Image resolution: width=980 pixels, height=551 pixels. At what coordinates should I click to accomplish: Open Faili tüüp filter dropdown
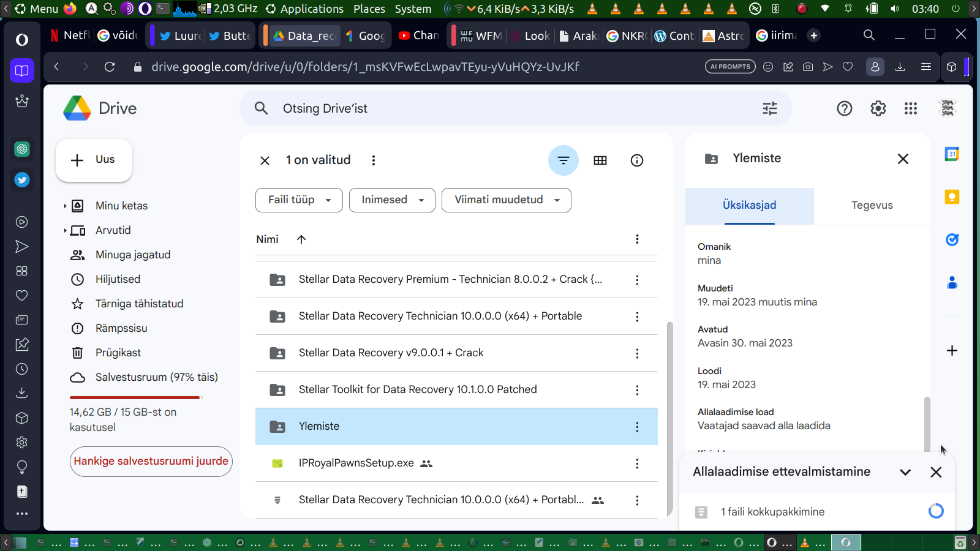(x=299, y=200)
